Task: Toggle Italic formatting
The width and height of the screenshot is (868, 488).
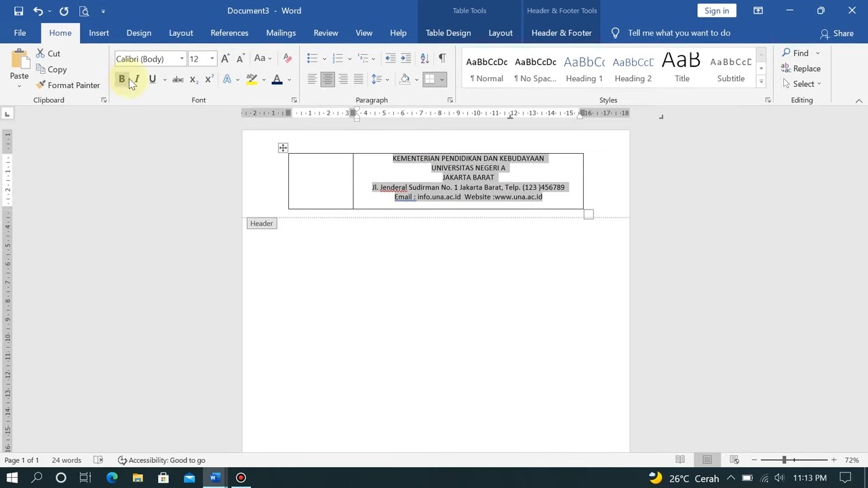Action: [137, 79]
